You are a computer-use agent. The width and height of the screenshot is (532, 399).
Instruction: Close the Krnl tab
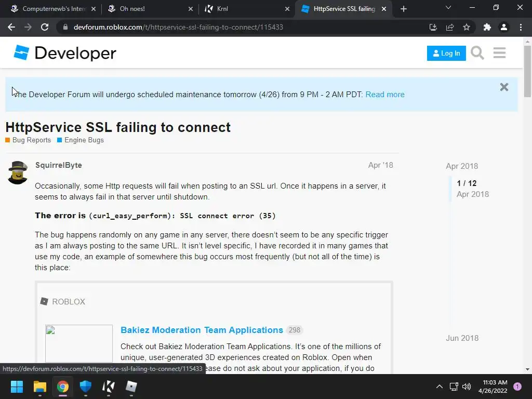click(287, 9)
